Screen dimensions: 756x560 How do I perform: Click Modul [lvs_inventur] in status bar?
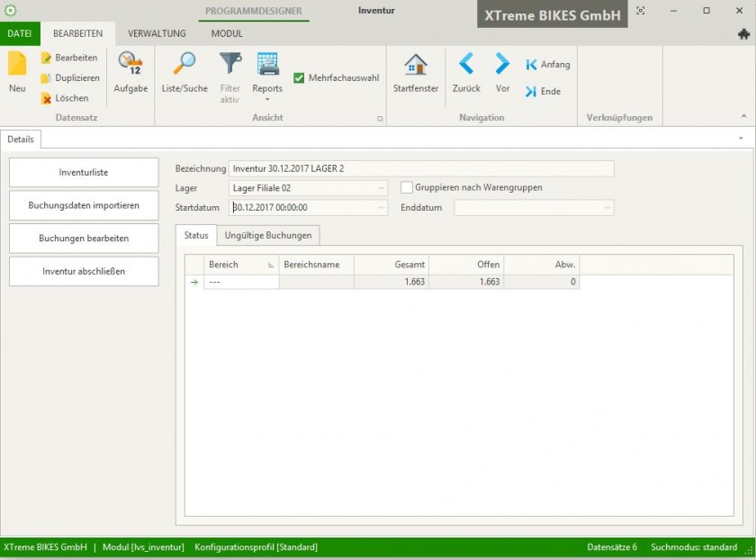tap(143, 547)
